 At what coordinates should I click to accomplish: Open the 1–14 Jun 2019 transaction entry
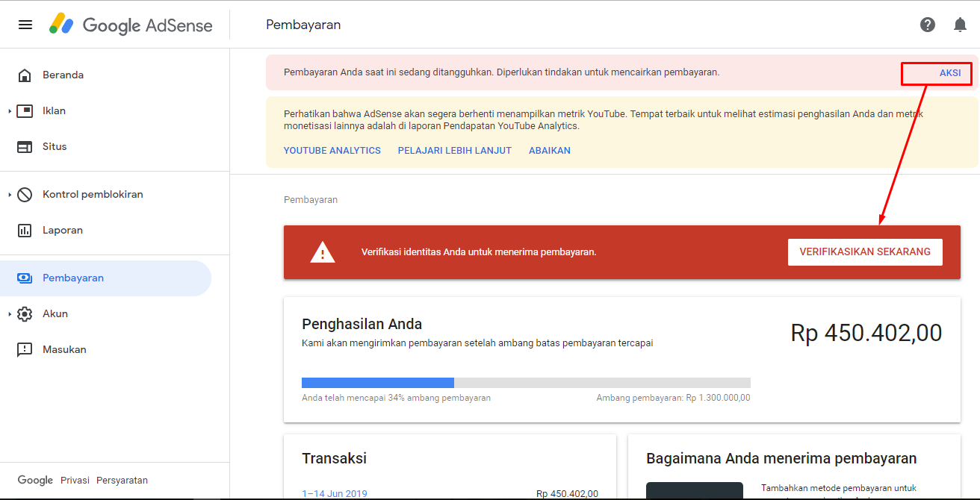click(335, 493)
